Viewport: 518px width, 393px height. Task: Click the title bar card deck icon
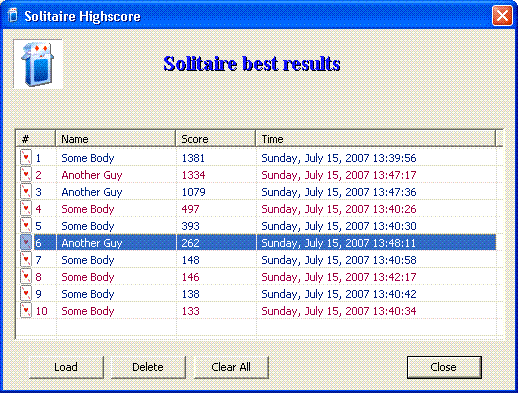(12, 15)
